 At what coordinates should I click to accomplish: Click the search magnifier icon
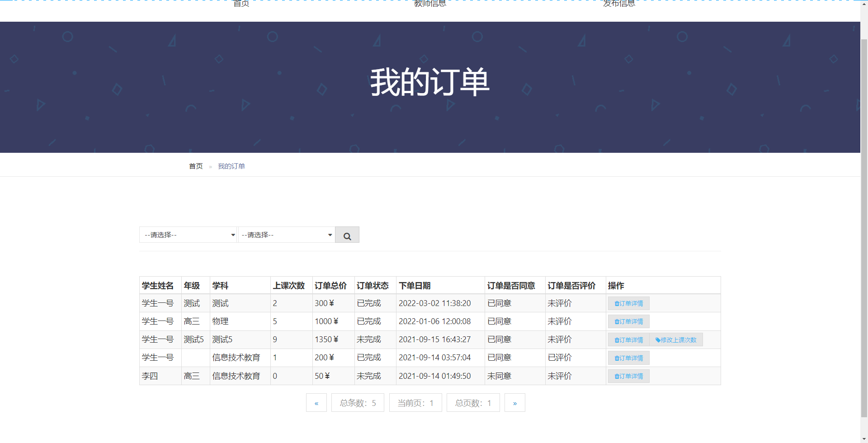(x=347, y=235)
